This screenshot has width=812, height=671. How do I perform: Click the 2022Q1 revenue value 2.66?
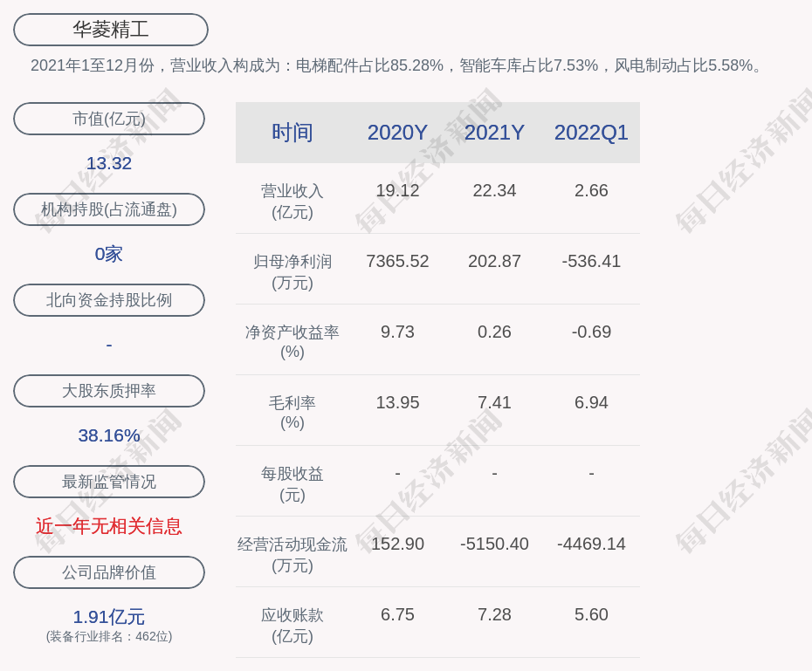click(x=591, y=191)
